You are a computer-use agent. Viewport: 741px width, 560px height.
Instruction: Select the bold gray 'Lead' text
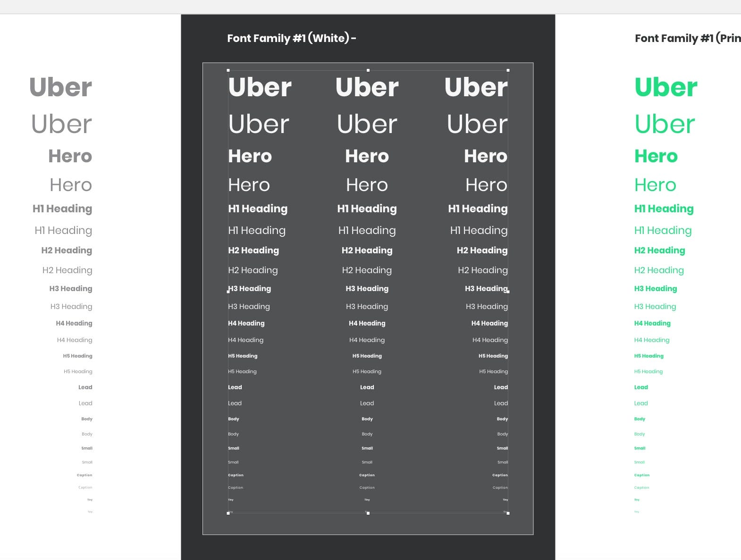coord(85,387)
